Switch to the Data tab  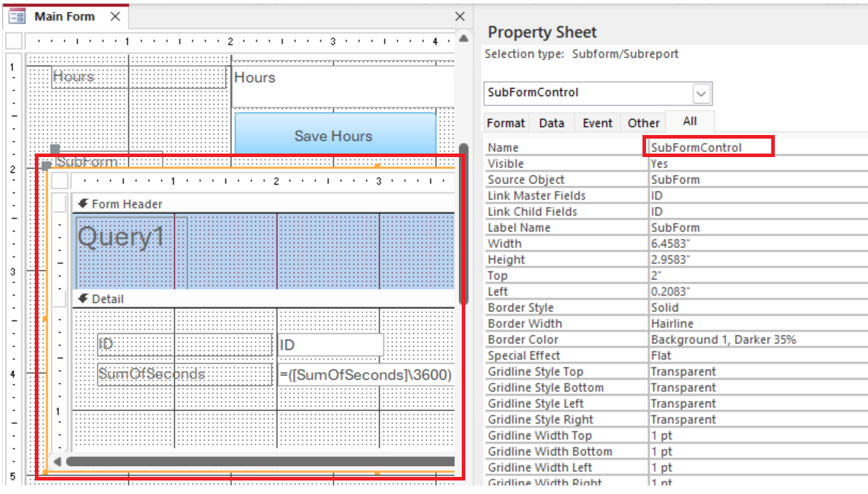pyautogui.click(x=551, y=123)
